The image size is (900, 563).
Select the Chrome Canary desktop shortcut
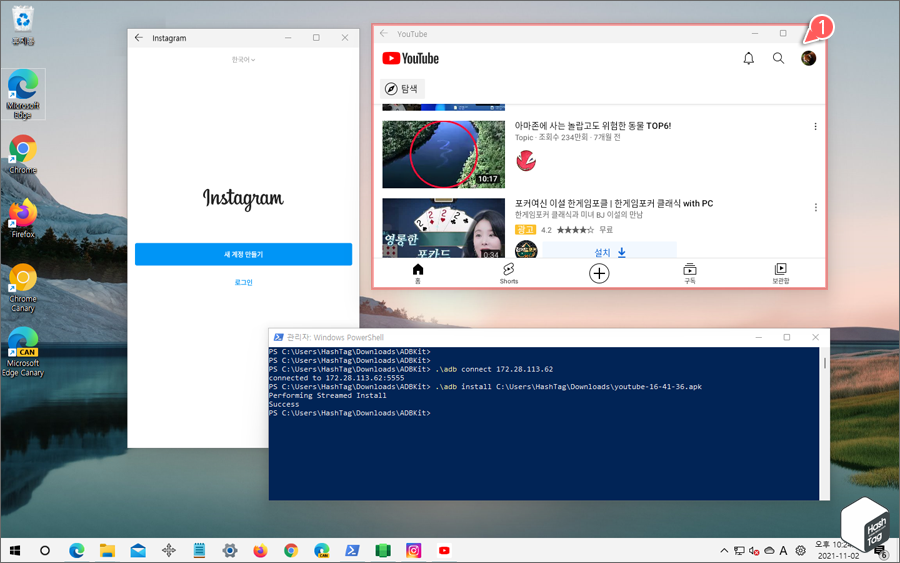[x=23, y=288]
